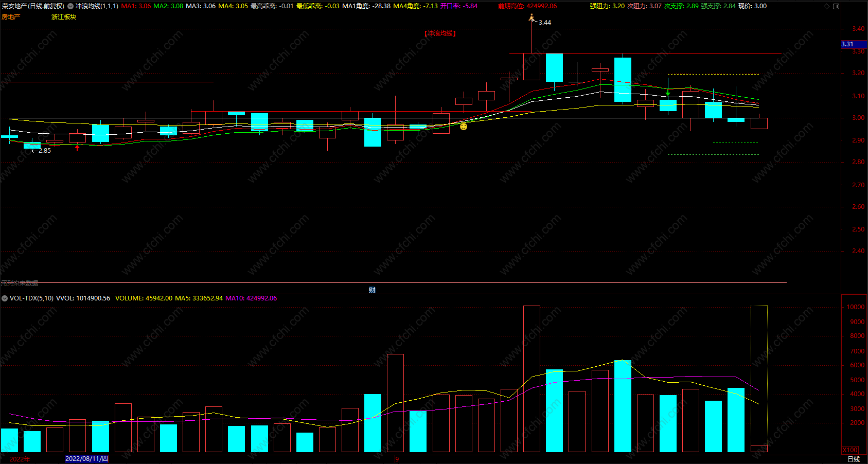This screenshot has width=868, height=464.
Task: Click the 前期高位: 424992.06 readout
Action: [527, 6]
